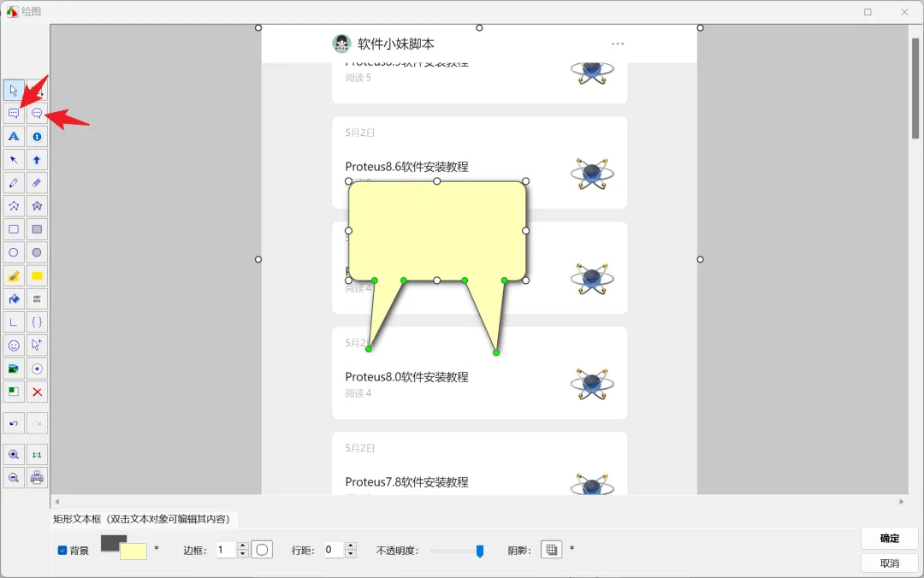Select the pencil drawing tool

click(x=14, y=183)
